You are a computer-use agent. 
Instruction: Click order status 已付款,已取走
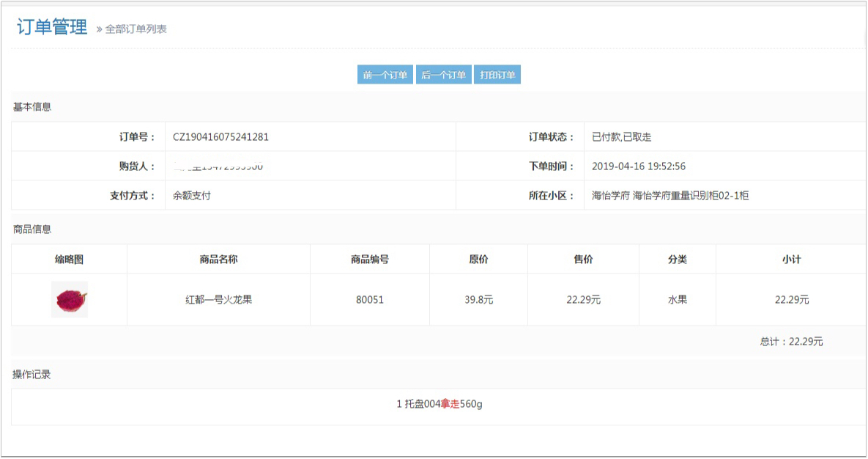click(621, 137)
